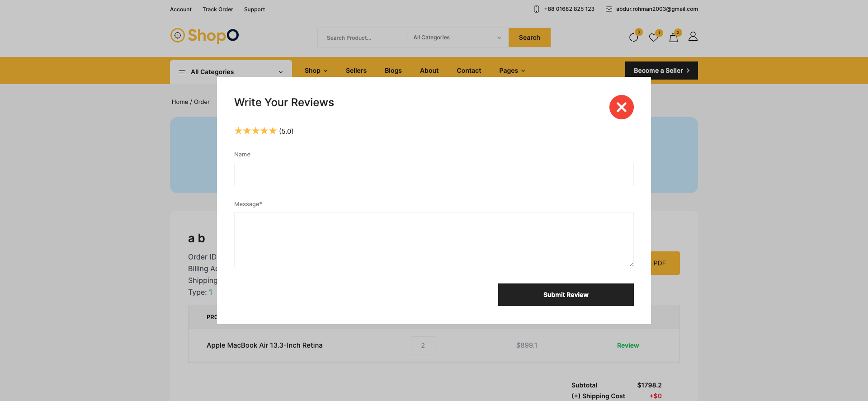Open the compare icon in header
This screenshot has height=401, width=868.
pyautogui.click(x=633, y=38)
